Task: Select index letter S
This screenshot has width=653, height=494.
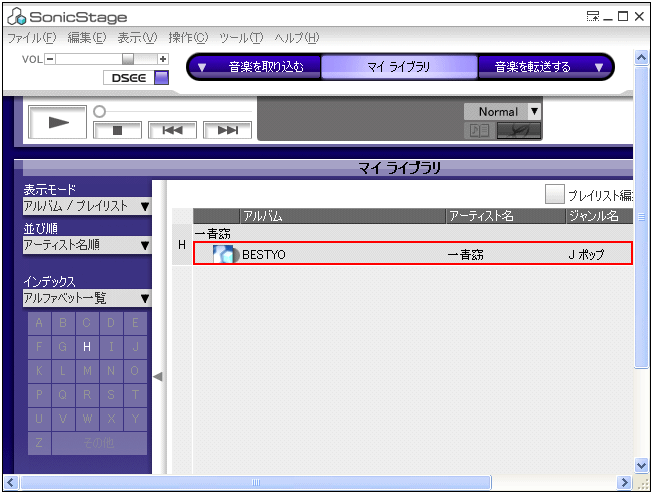Action: coord(111,394)
